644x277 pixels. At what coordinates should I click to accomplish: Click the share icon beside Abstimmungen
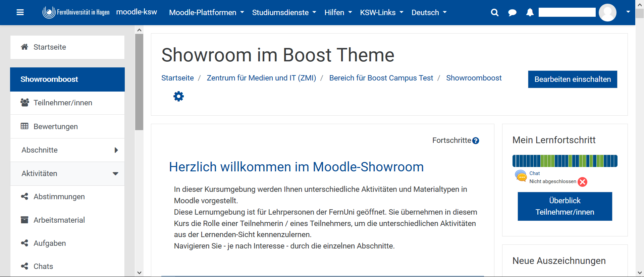tap(24, 197)
